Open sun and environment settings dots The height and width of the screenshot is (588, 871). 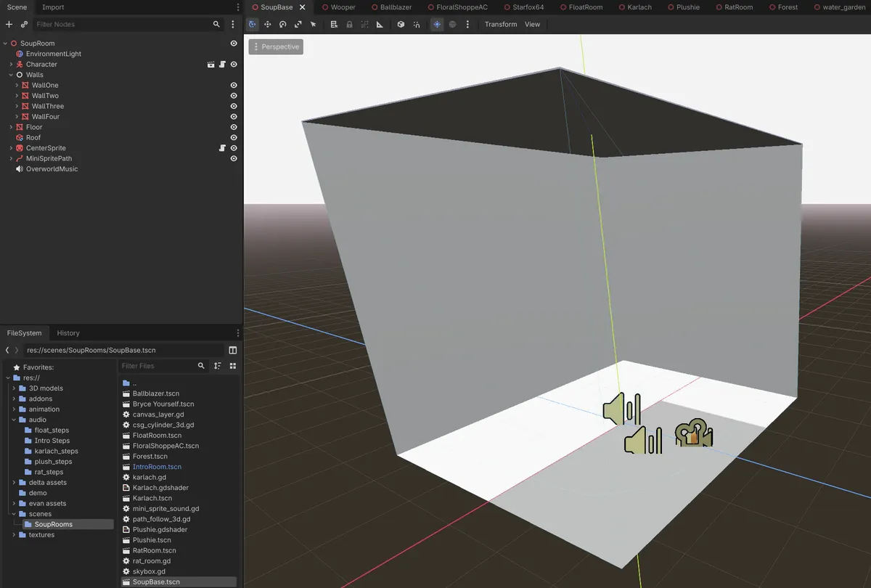[467, 24]
